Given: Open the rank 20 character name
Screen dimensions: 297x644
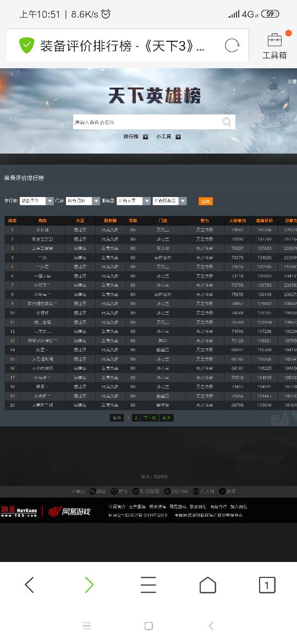Looking at the screenshot, I should tap(43, 405).
